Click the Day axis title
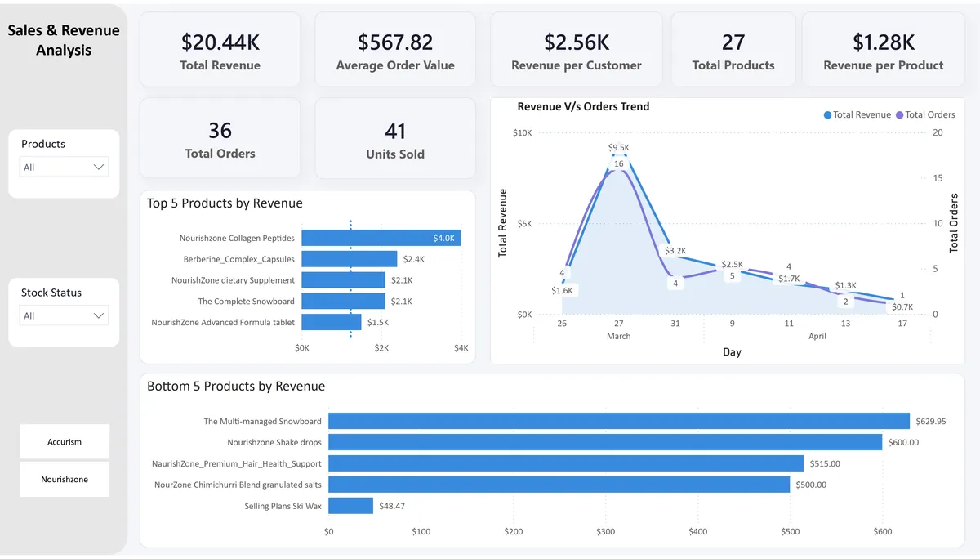The width and height of the screenshot is (980, 559). 732,351
